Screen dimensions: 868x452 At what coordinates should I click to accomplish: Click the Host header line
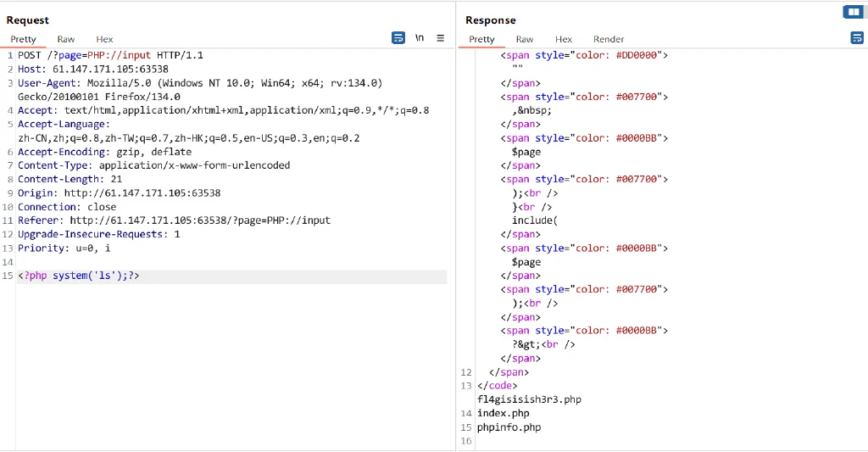point(93,70)
